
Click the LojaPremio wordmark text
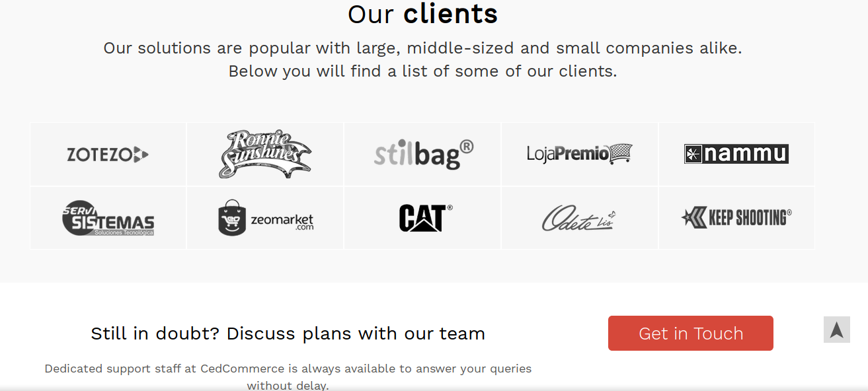point(568,154)
